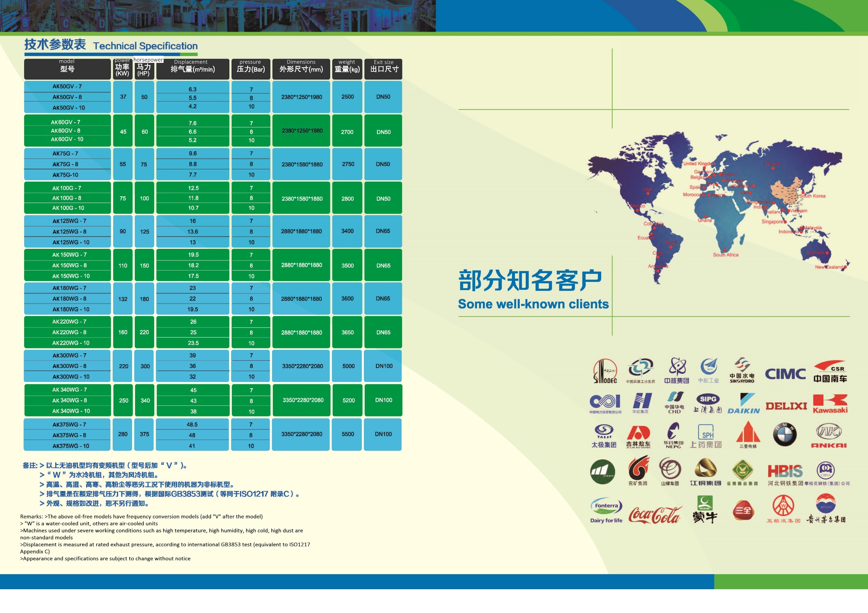Click the 型号 model column header
The image size is (868, 613).
point(67,69)
